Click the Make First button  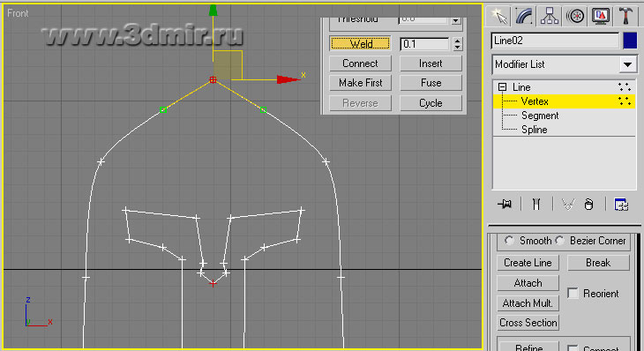(360, 83)
